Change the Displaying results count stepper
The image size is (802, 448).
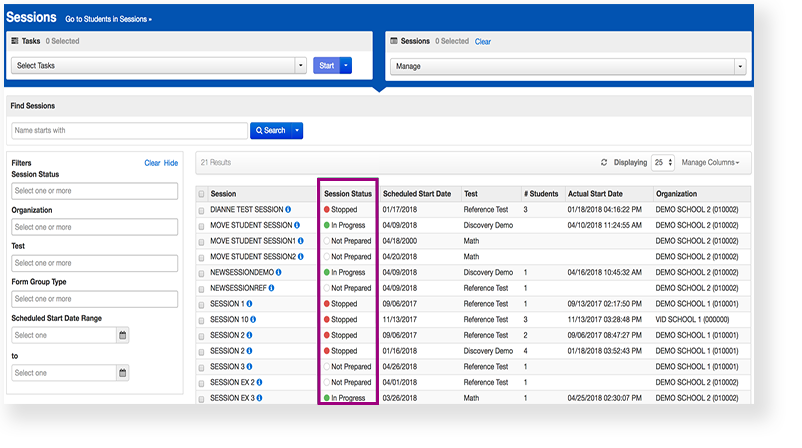(663, 162)
